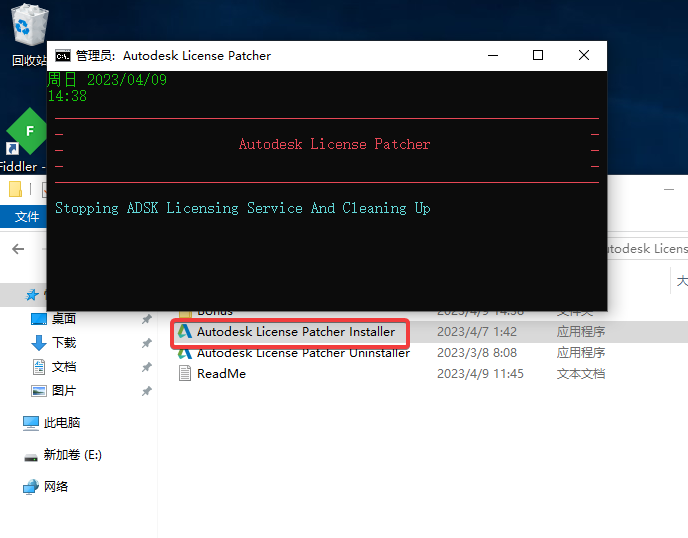Click the 文档 document icon in sidebar
Screen dimensions: 688x538
click(39, 367)
